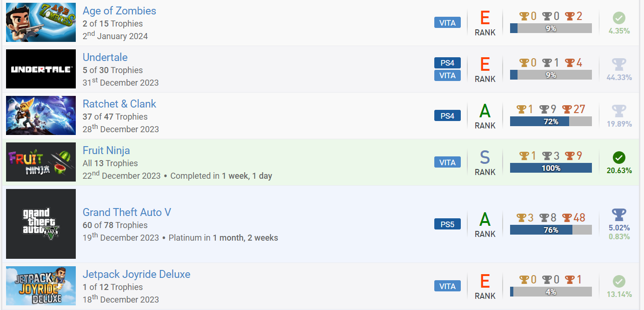Click the silver trophy icon for Fruit Ninja
Viewport: 644px width, 310px height.
[x=547, y=156]
